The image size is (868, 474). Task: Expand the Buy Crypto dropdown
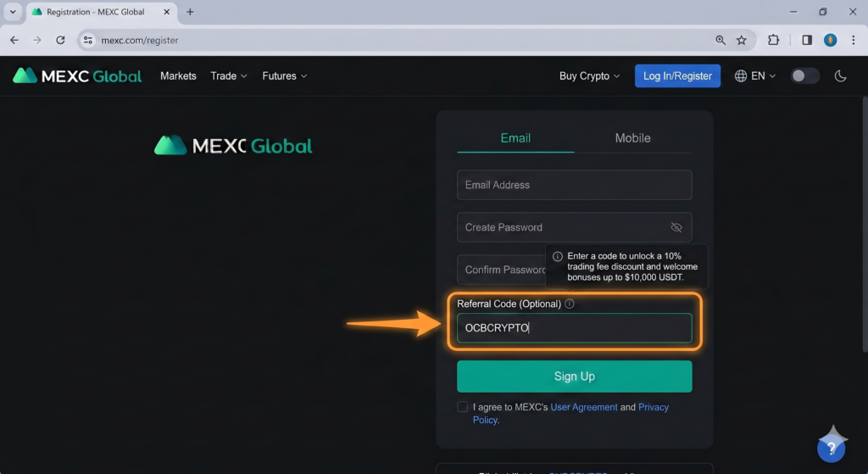point(590,75)
